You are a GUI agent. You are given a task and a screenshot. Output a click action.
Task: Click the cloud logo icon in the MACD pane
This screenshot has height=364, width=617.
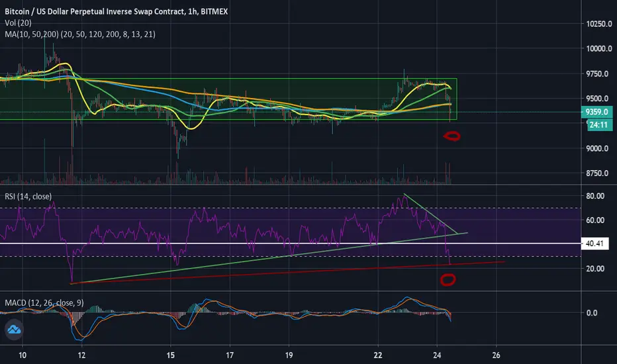pyautogui.click(x=14, y=330)
